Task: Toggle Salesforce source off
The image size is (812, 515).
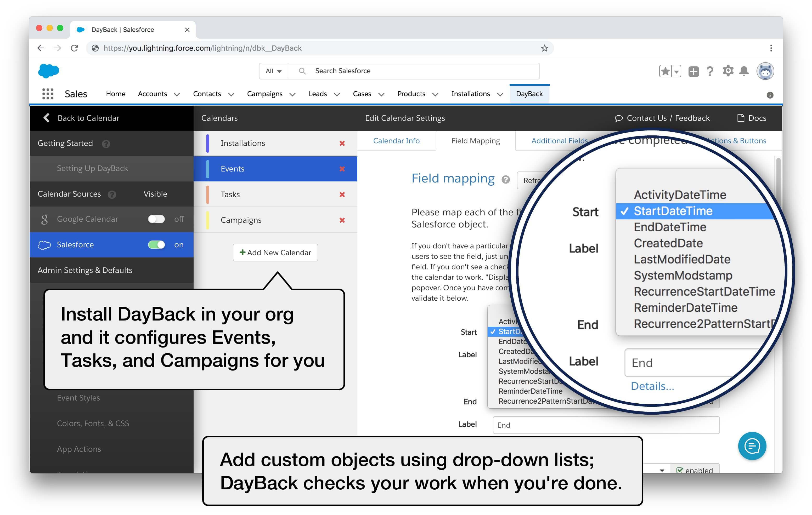Action: pyautogui.click(x=156, y=245)
